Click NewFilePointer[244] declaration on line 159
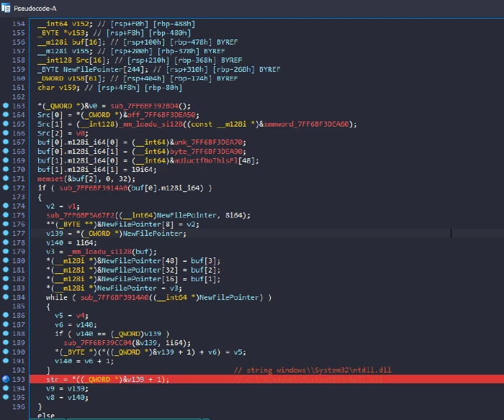Viewport: 504px width, 420px height. (x=104, y=69)
